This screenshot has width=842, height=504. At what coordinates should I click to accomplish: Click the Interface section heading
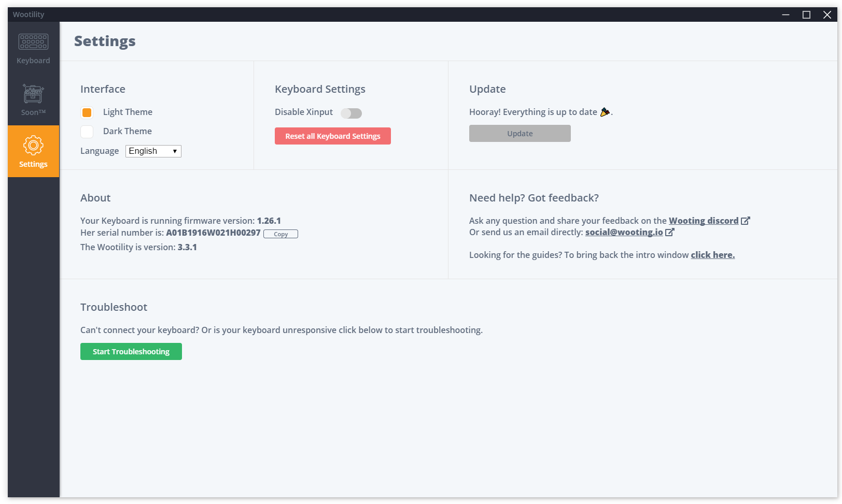point(103,89)
